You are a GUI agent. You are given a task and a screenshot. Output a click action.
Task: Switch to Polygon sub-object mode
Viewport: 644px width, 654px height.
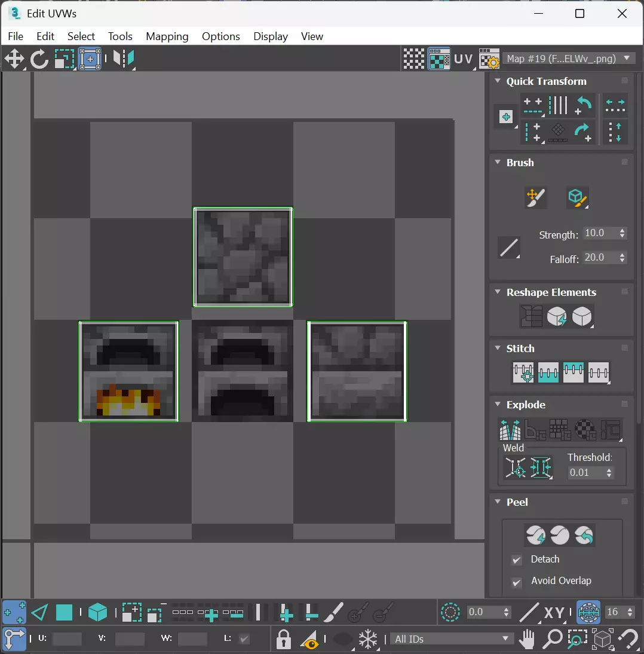64,612
